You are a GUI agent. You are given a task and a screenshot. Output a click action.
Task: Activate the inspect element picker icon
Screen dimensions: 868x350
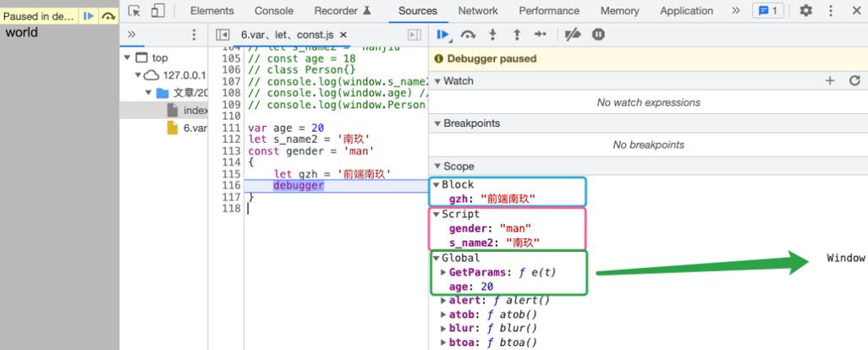coord(134,10)
